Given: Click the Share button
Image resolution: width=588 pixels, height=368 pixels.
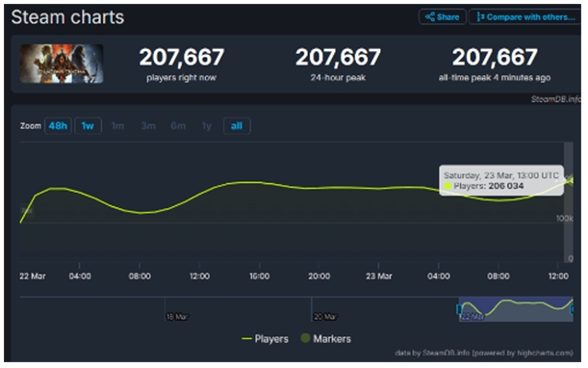Looking at the screenshot, I should click(x=442, y=17).
